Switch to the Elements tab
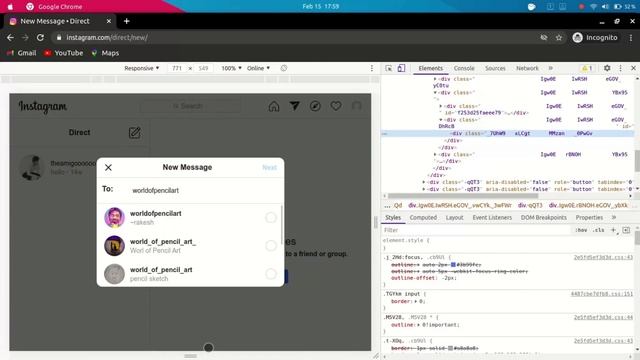The image size is (640, 360). click(x=430, y=68)
